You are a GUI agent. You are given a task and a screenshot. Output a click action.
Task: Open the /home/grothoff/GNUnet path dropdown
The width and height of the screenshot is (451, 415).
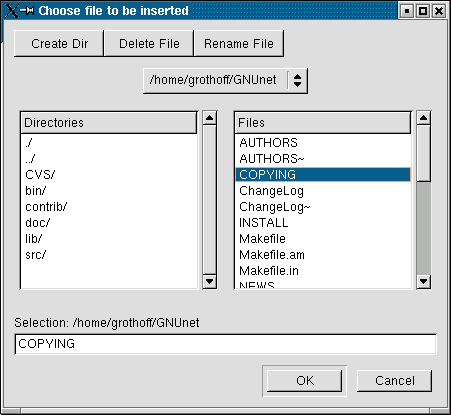tap(225, 81)
